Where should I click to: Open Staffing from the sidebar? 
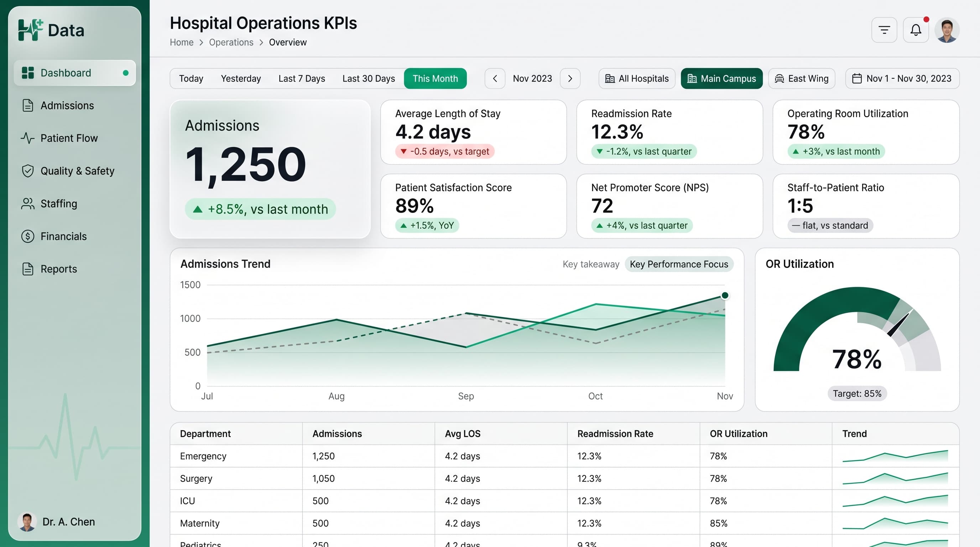pos(74,203)
